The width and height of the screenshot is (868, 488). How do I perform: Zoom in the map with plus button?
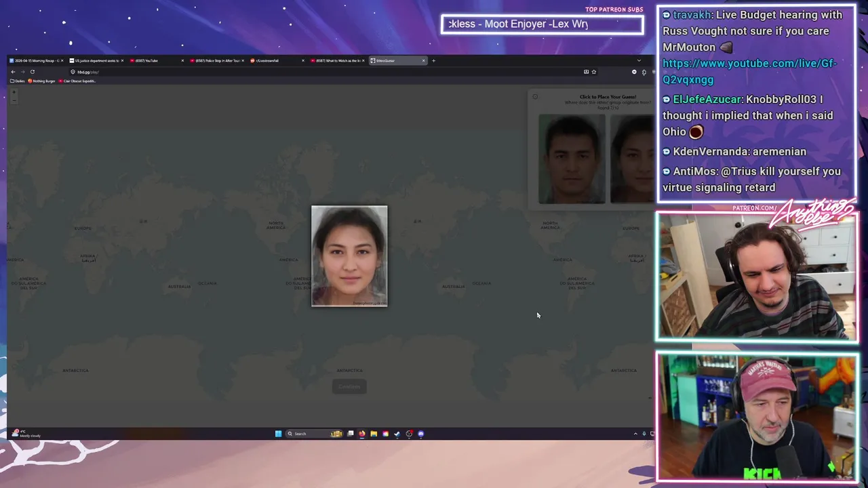(14, 92)
